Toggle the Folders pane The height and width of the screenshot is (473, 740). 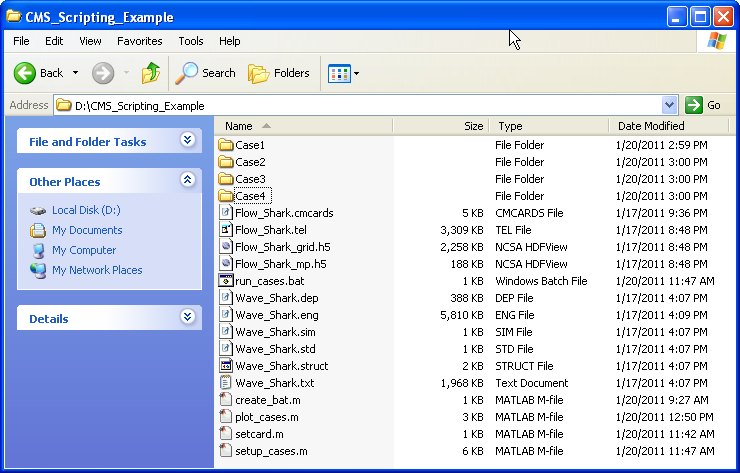coord(278,73)
